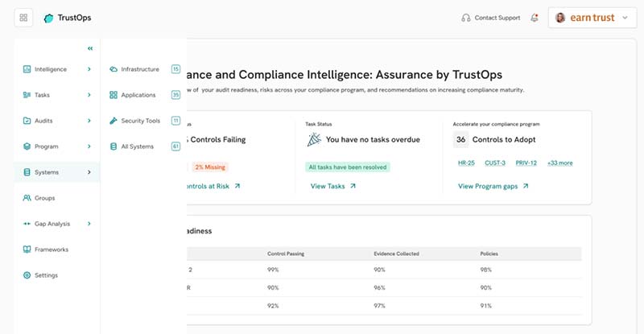
Task: Open the earn trust account dropdown
Action: coord(592,18)
